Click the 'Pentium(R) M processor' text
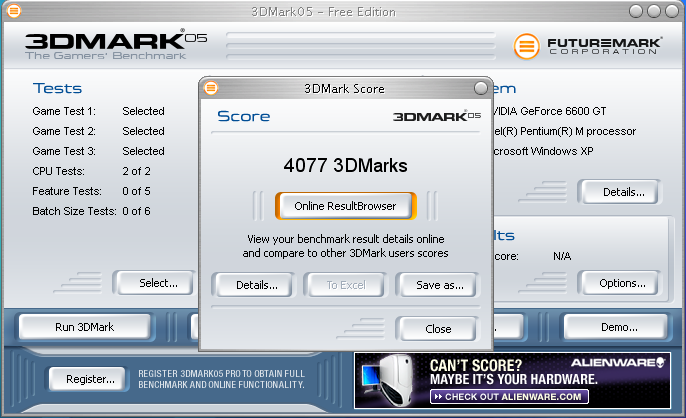686x418 pixels. point(578,131)
